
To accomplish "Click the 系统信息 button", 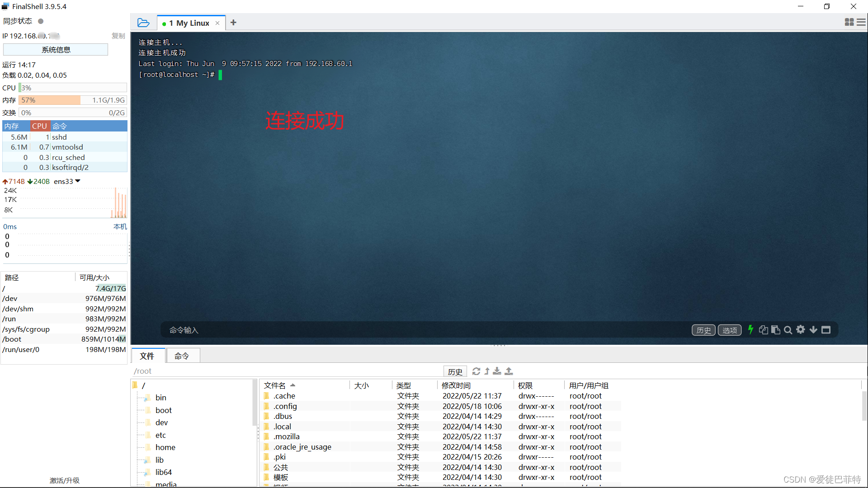I will tap(56, 50).
